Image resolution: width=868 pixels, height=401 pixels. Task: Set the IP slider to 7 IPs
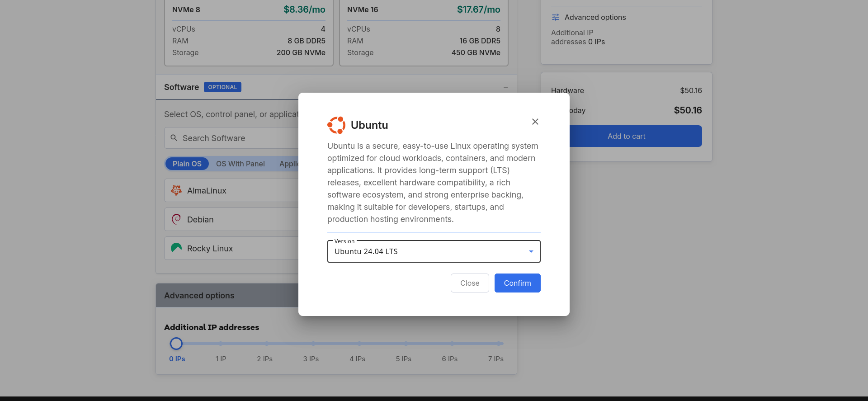click(499, 344)
